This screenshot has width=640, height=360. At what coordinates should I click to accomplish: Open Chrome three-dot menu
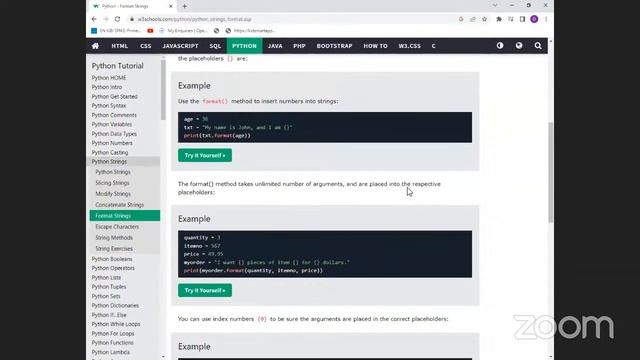point(546,19)
